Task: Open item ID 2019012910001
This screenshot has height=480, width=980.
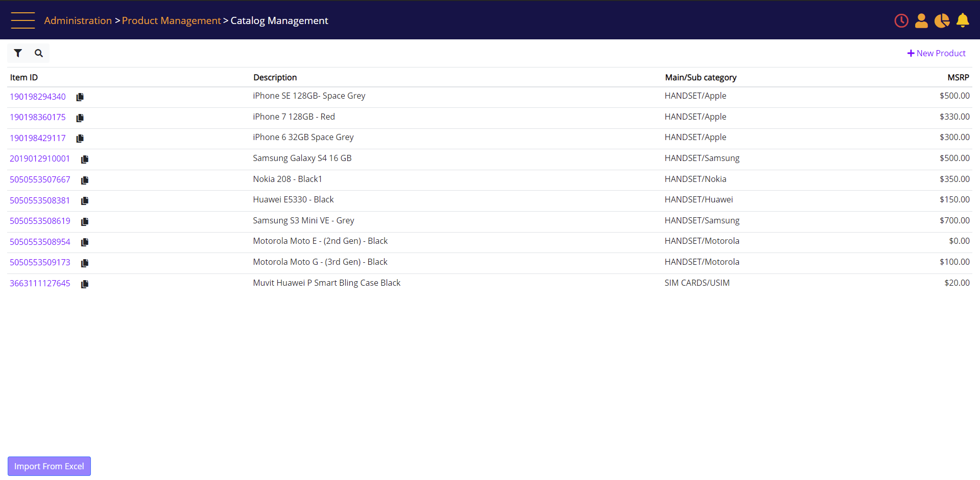Action: pos(40,158)
